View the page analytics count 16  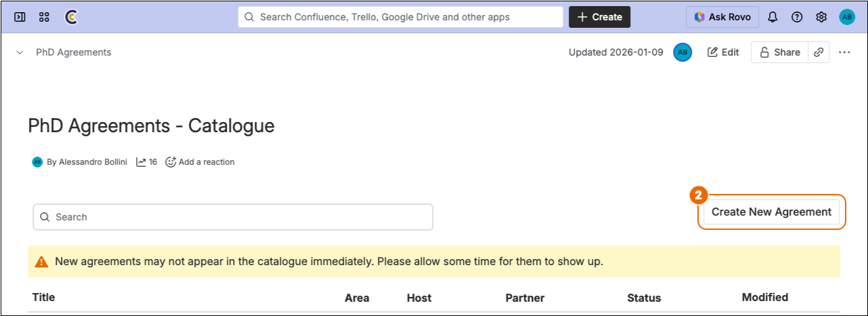146,162
